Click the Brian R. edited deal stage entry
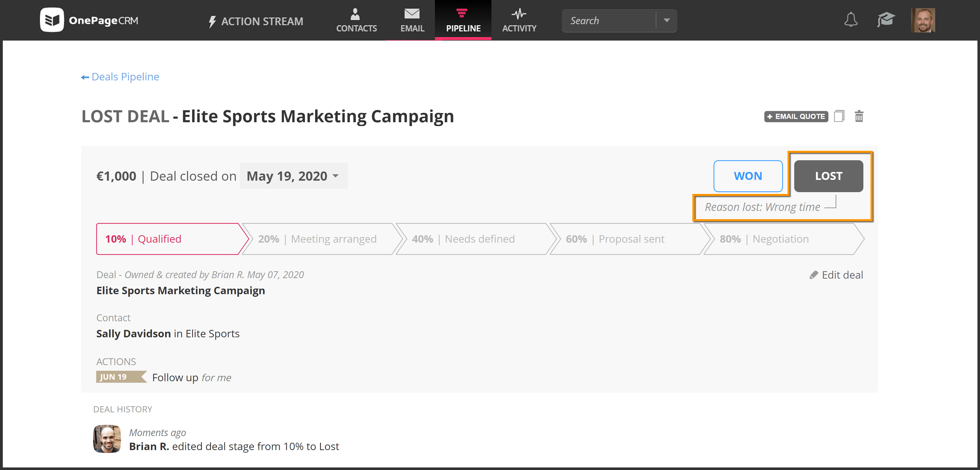Image resolution: width=980 pixels, height=470 pixels. 234,447
